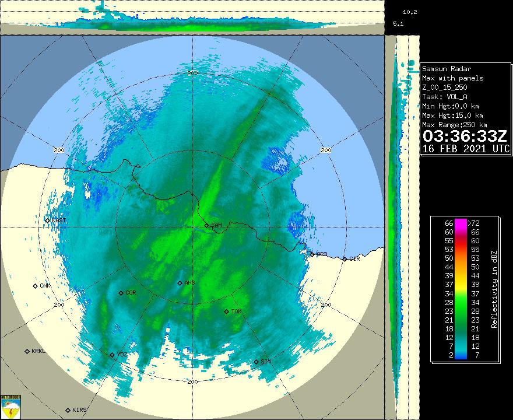This screenshot has height=420, width=513.
Task: Choose the COR station diamond marker
Action: coord(121,293)
